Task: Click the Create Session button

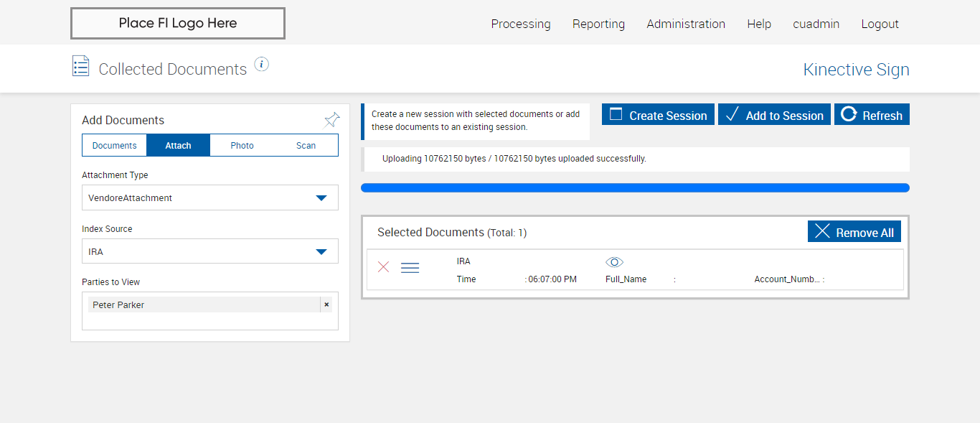Action: click(x=658, y=115)
